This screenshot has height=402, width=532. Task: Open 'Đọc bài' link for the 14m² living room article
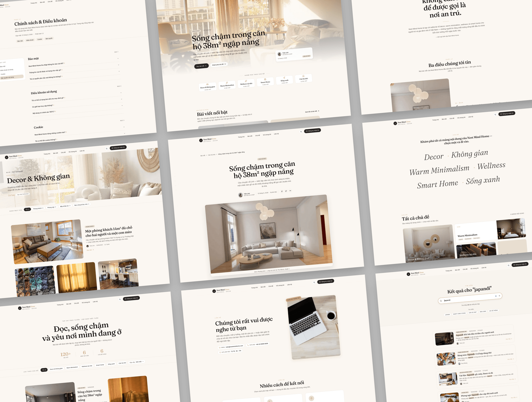click(90, 250)
